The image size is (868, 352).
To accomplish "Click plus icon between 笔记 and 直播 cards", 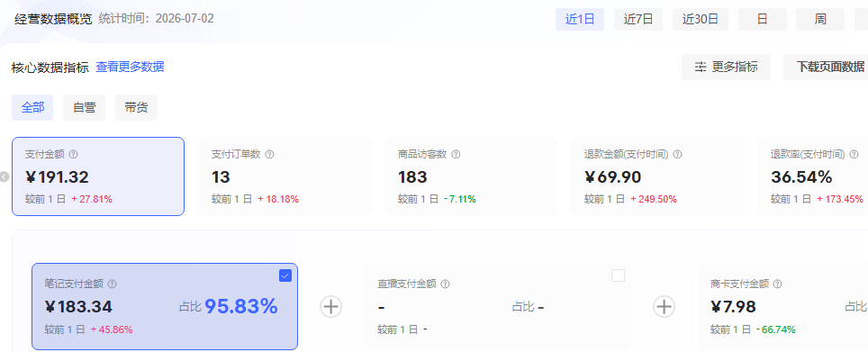I will coord(331,306).
